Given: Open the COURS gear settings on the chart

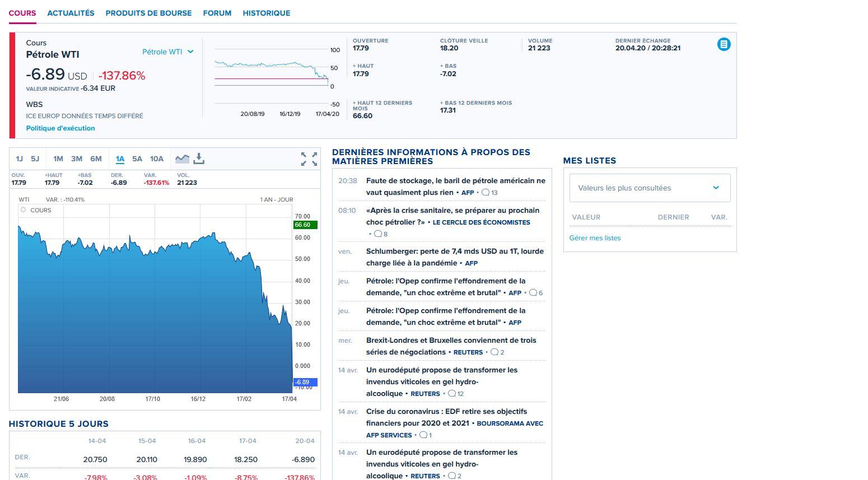Looking at the screenshot, I should [24, 210].
